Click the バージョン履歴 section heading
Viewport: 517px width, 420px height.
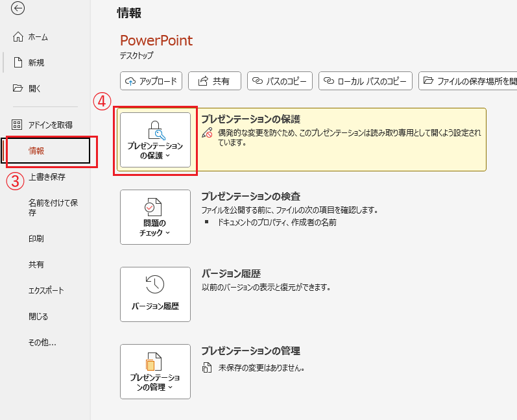pos(231,273)
